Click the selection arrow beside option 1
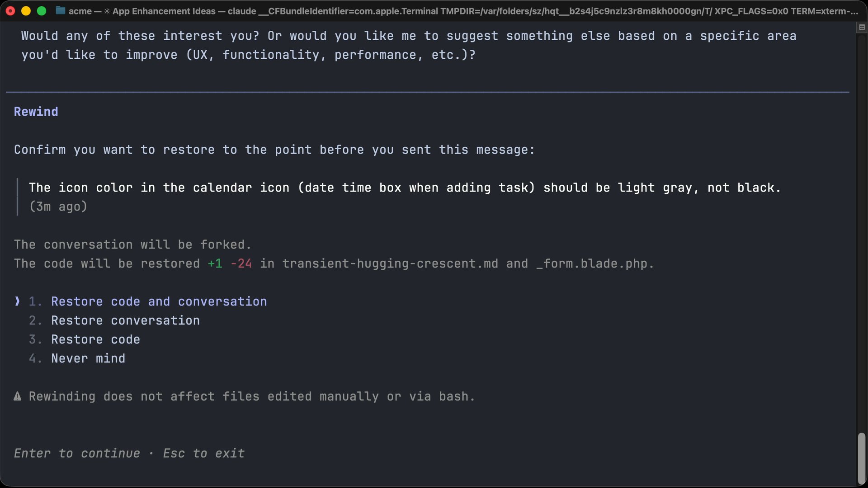The image size is (868, 488). [17, 301]
